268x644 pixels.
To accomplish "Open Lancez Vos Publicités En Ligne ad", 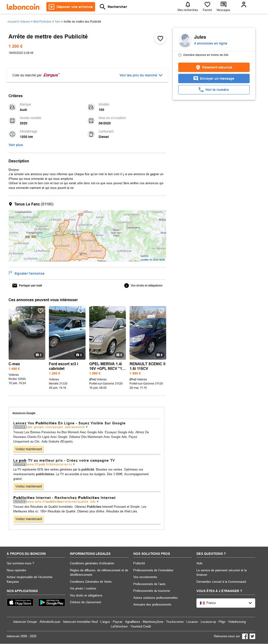I will point(69,423).
